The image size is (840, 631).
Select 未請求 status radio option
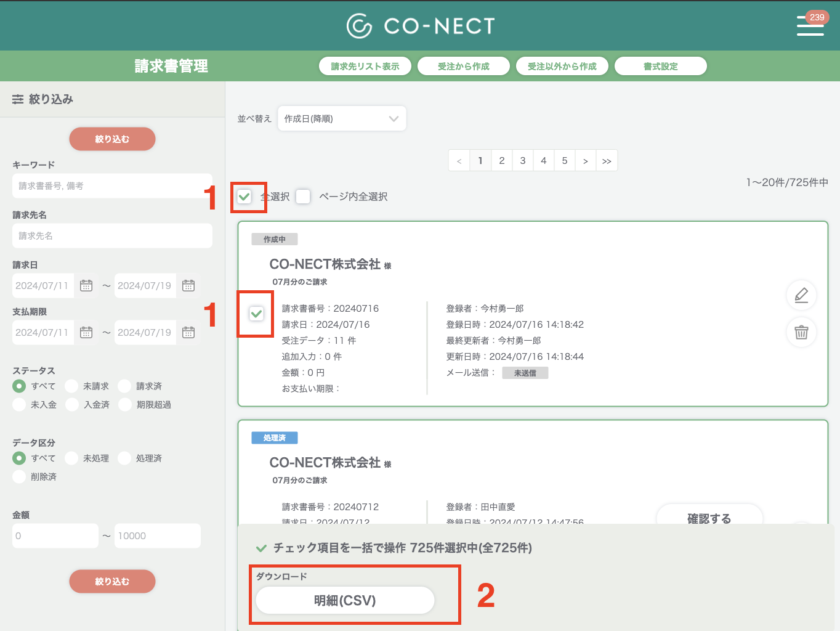click(71, 386)
